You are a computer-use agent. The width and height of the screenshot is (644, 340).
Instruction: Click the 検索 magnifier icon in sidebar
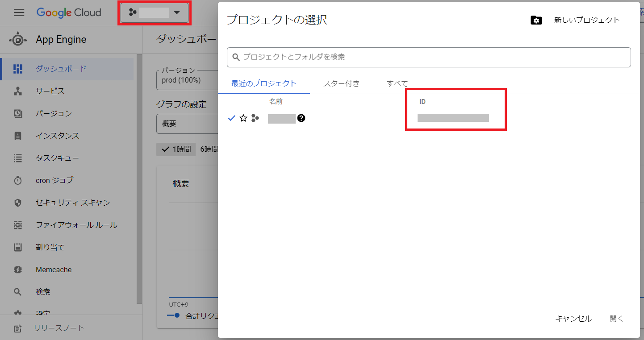click(18, 292)
